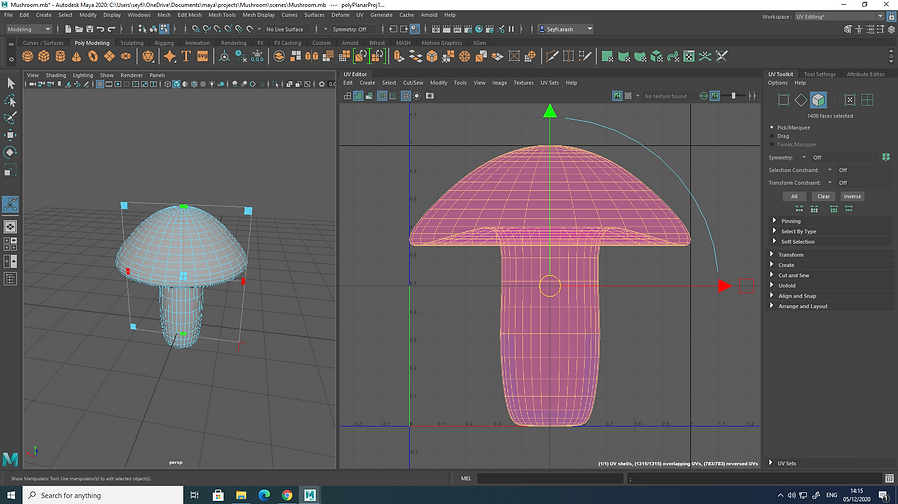Expand the Unfold section

click(x=786, y=285)
